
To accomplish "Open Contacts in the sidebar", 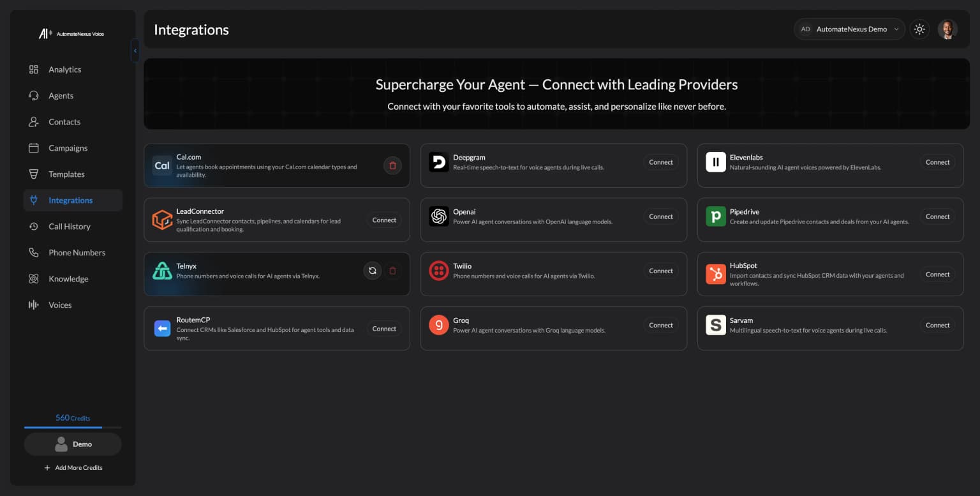I will 73,122.
